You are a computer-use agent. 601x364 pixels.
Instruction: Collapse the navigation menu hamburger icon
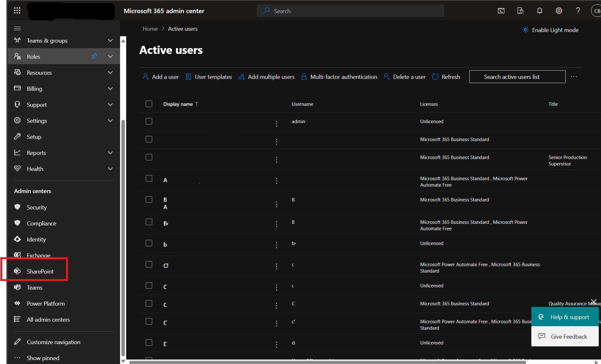17,29
